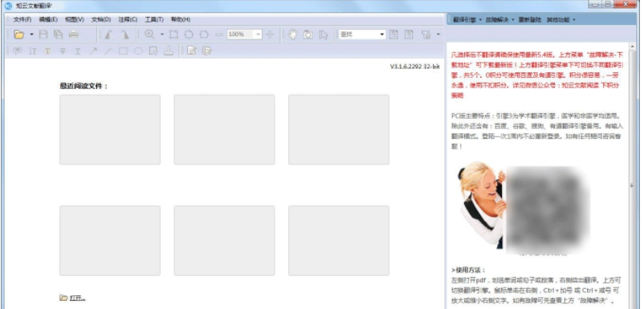Image resolution: width=644 pixels, height=309 pixels.
Task: Open top-right recent file thumbnail
Action: coord(339,130)
